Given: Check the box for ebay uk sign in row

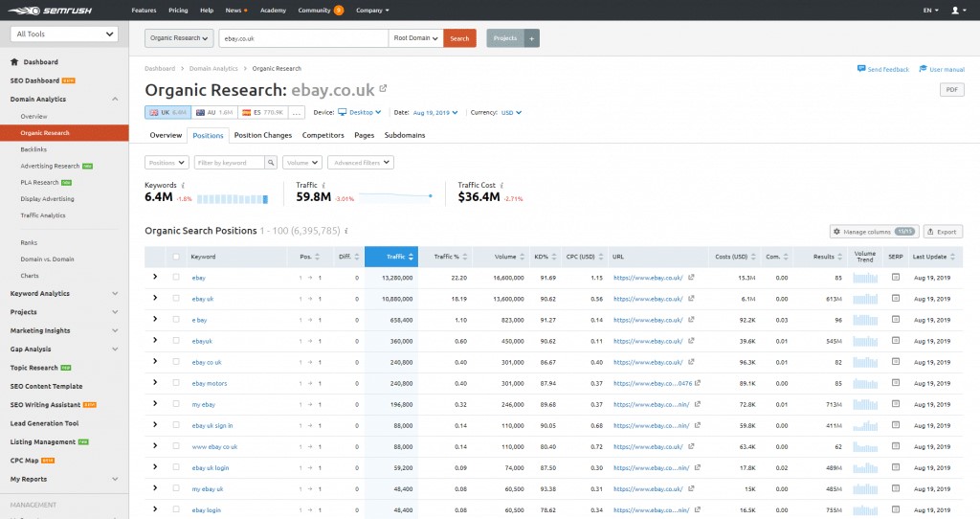Looking at the screenshot, I should click(176, 425).
